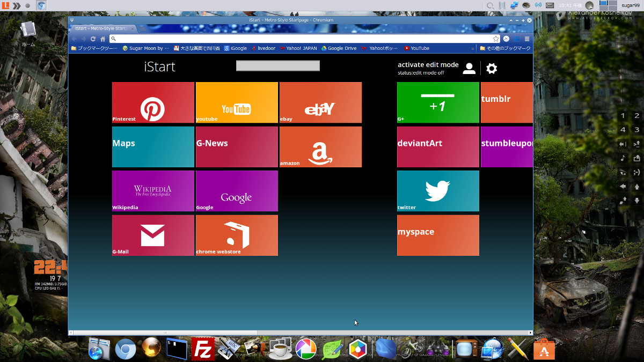The height and width of the screenshot is (362, 644).
Task: Go back in Chromium
Action: (x=74, y=39)
